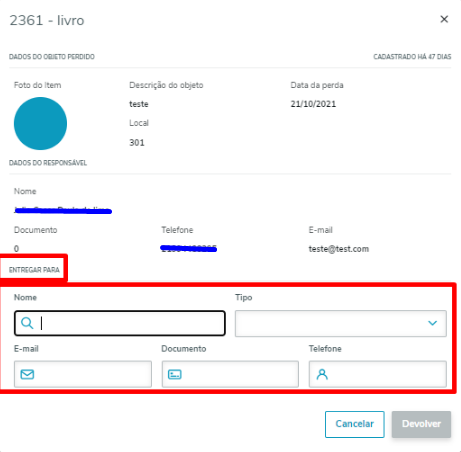Click the dialog title 2361 - livro
Image resolution: width=461 pixels, height=452 pixels.
[x=47, y=20]
